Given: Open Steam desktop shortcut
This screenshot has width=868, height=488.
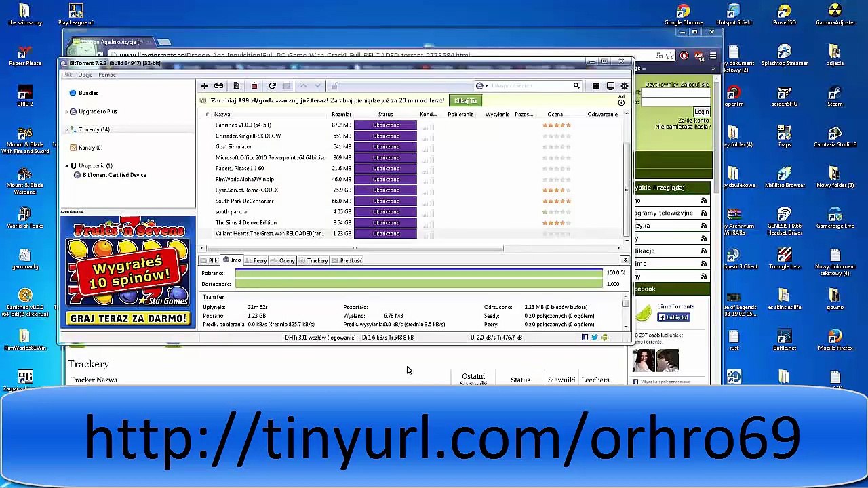Looking at the screenshot, I should point(835,95).
